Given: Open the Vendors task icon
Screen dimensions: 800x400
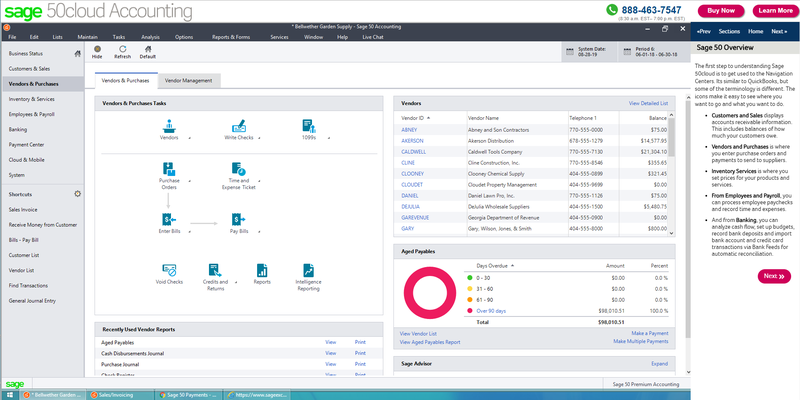Looking at the screenshot, I should pos(170,127).
